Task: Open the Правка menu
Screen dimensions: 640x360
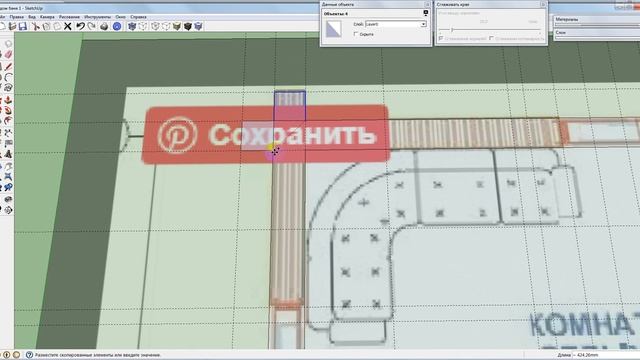Action: [17, 17]
